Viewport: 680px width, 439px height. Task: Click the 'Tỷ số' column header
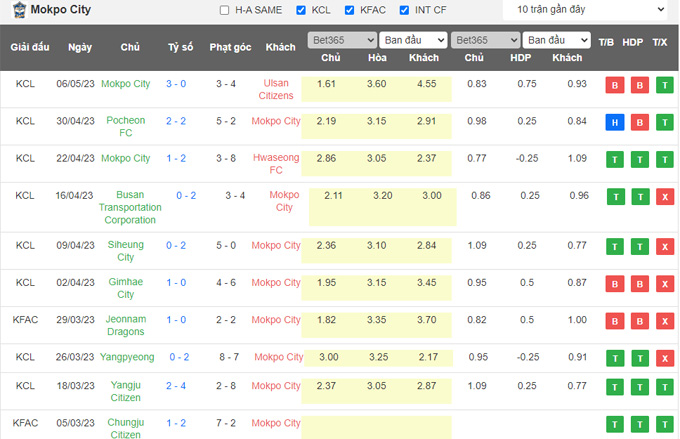point(180,48)
